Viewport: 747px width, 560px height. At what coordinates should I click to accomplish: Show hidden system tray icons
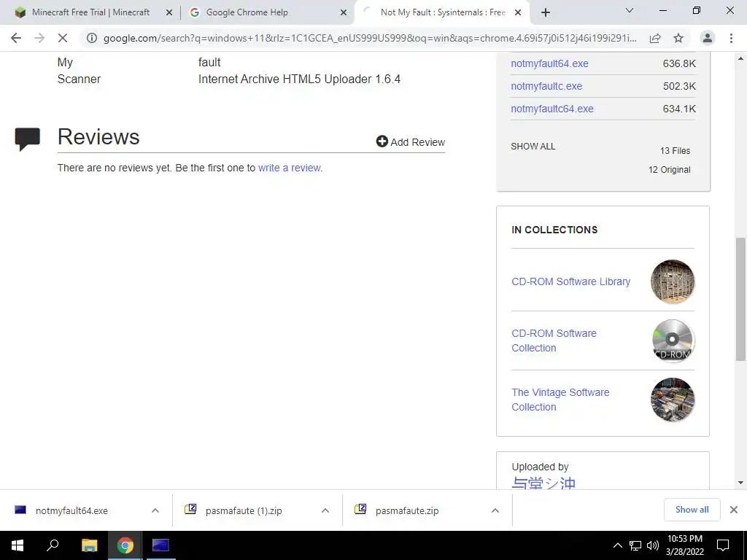(x=617, y=545)
